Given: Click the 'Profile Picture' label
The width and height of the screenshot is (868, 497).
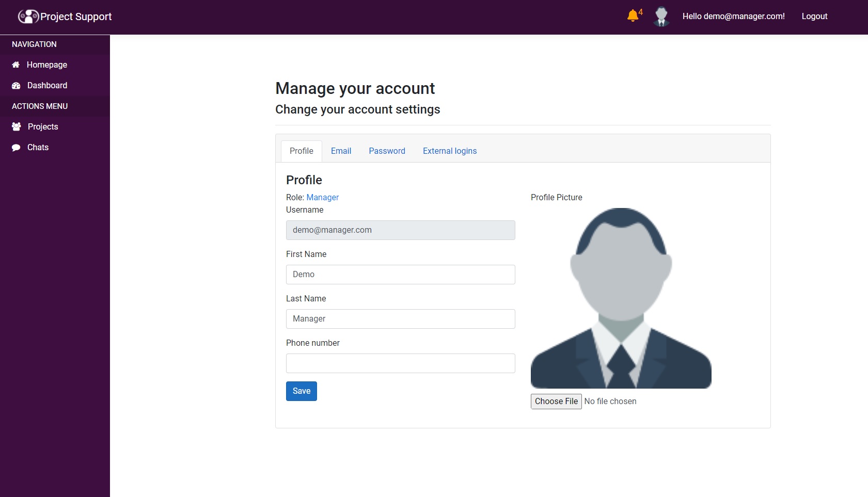Looking at the screenshot, I should [x=557, y=197].
